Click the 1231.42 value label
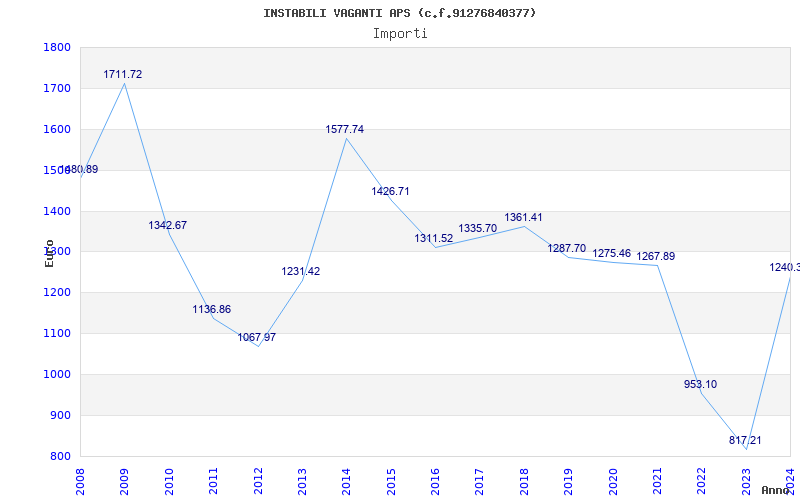The height and width of the screenshot is (500, 800). (301, 271)
